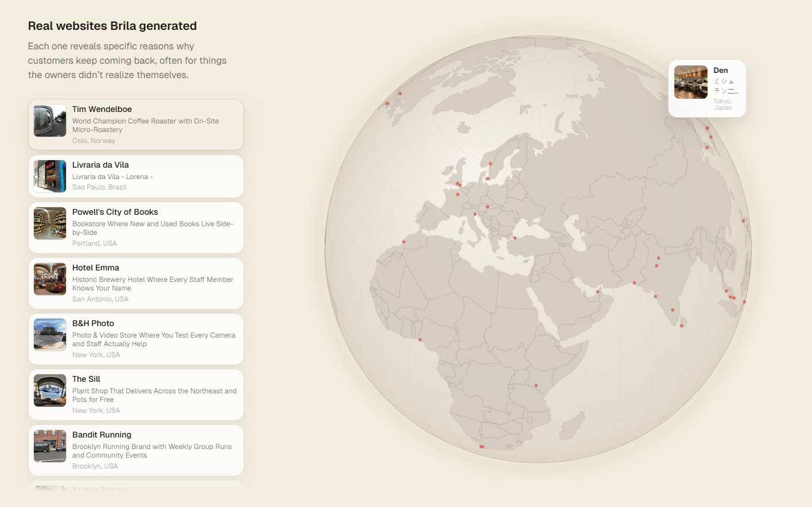Click the 'Sao Paulo, Brazil' location text
Image resolution: width=812 pixels, height=507 pixels.
click(x=99, y=187)
